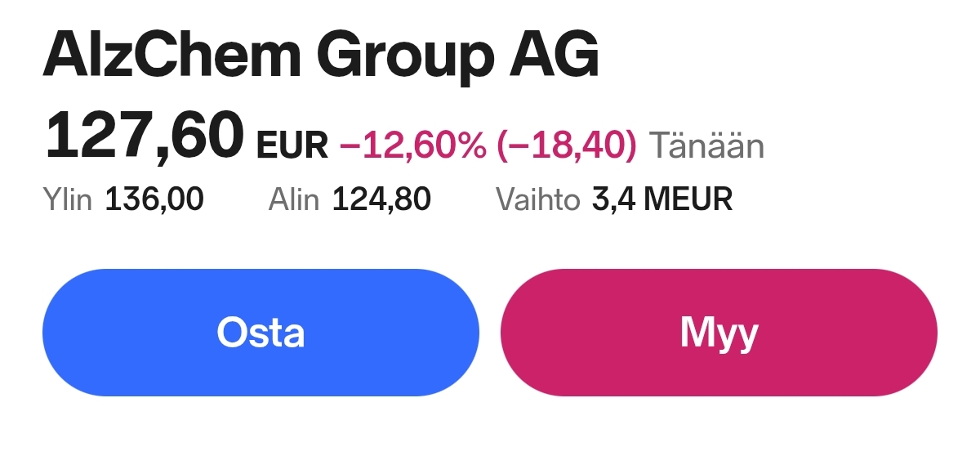Click the Alin label
This screenshot has width=980, height=474.
tap(293, 199)
